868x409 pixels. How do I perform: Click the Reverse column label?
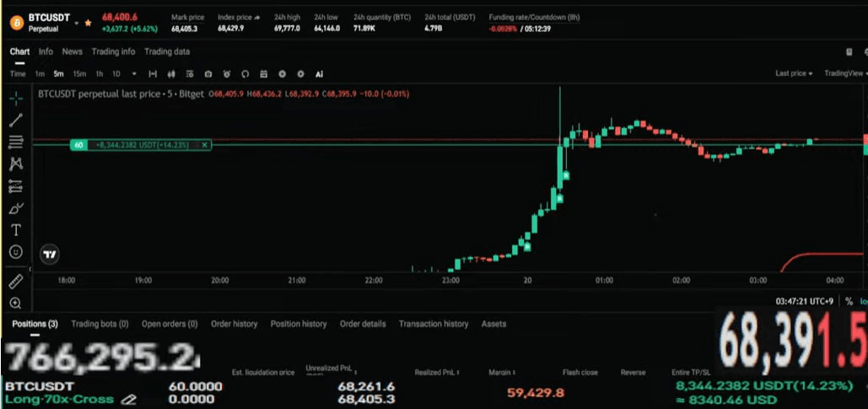point(633,373)
